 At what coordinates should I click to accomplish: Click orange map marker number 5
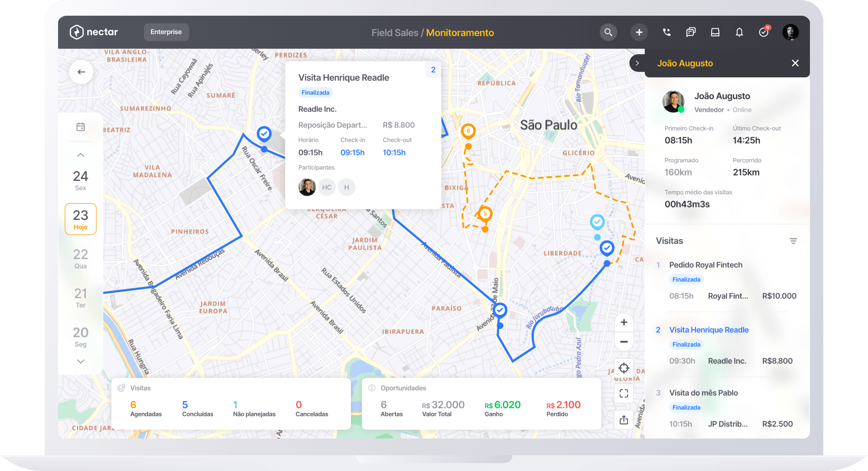[485, 214]
